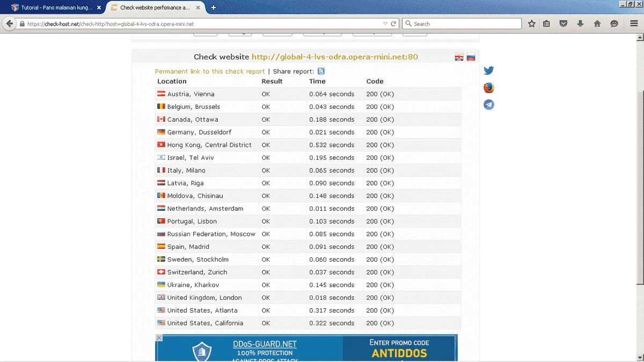Click the United Kingdom, London location
Screen dimensions: 644x362
(x=204, y=298)
